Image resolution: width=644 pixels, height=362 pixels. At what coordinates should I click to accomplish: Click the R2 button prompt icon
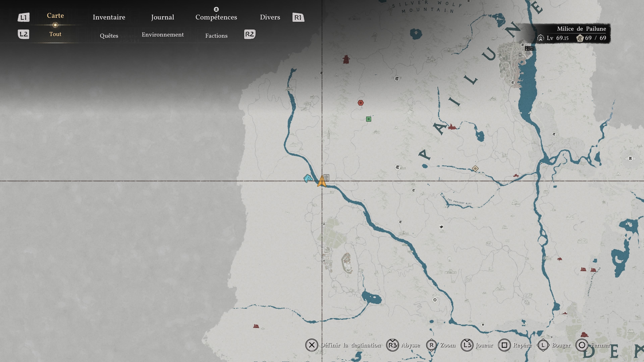[x=250, y=34]
